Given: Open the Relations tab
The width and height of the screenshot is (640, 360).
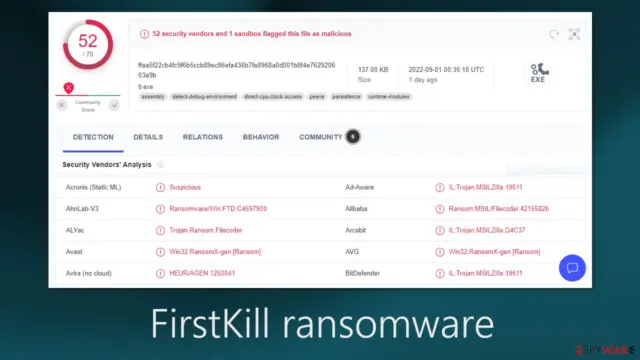Looking at the screenshot, I should point(203,137).
